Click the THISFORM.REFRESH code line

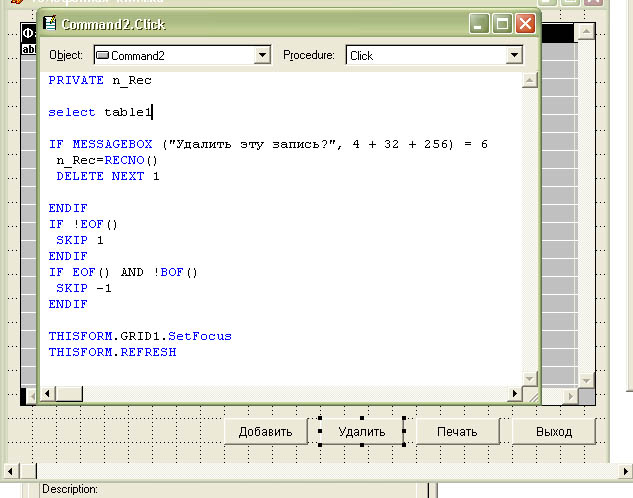pos(113,352)
